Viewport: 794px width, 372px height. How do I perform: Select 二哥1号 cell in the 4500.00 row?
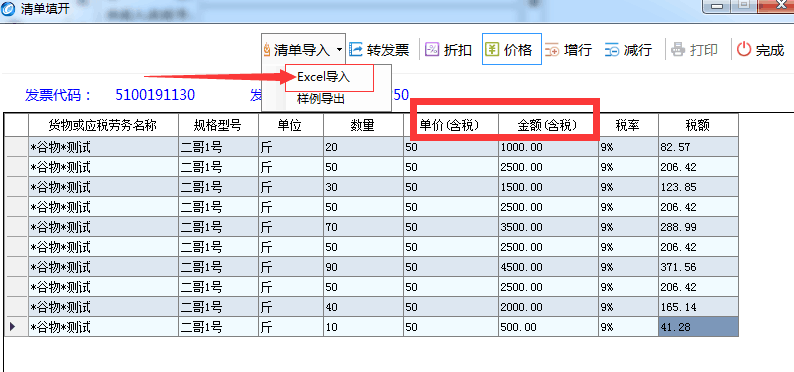point(218,267)
